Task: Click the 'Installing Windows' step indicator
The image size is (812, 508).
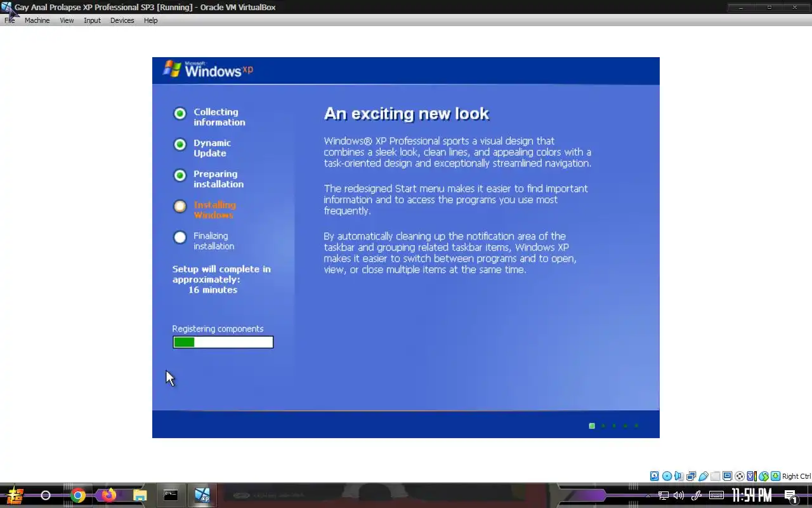Action: point(180,206)
